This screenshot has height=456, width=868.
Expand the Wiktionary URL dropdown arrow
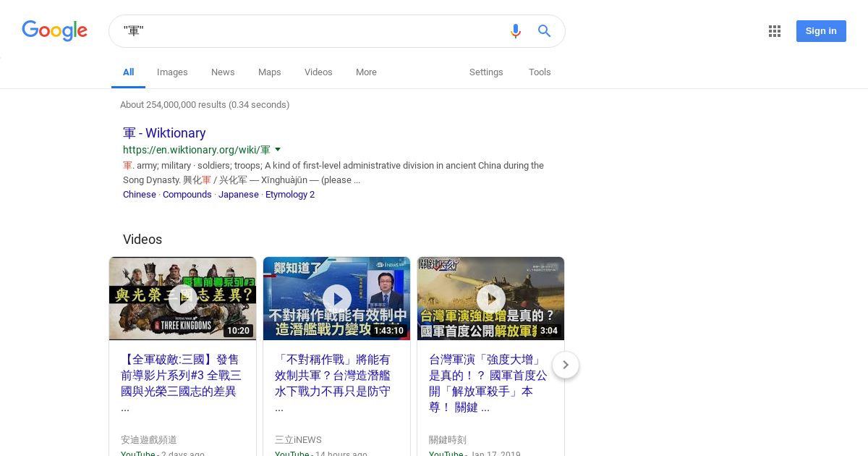point(278,150)
